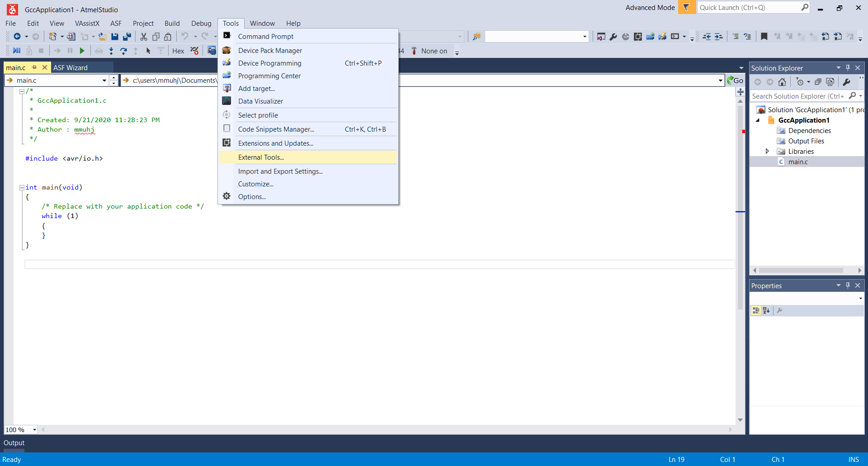
Task: Start without debugging using the green play icon
Action: click(x=82, y=51)
